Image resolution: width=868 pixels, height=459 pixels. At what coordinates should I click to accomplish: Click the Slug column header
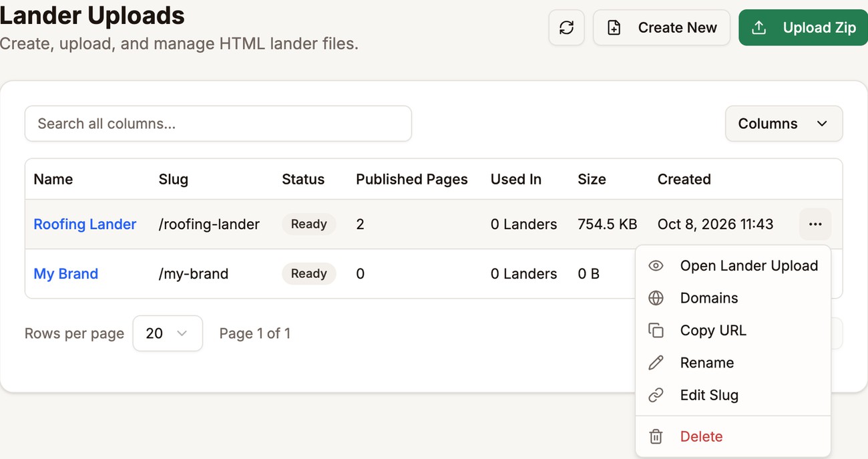174,179
